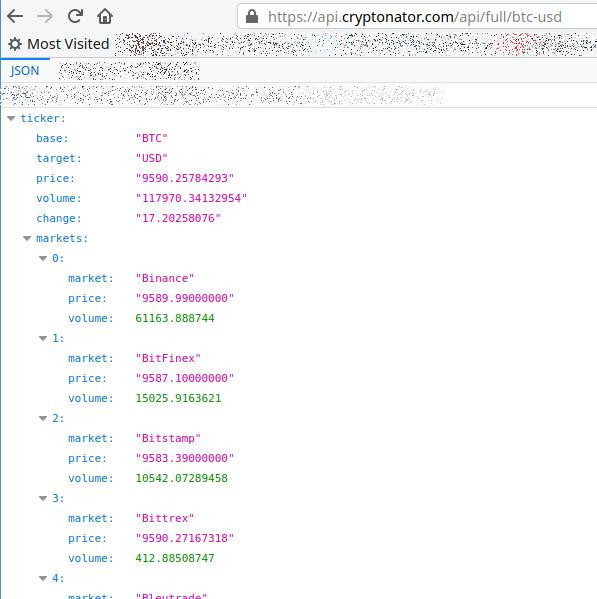Reload the page with refresh icon

tap(75, 16)
